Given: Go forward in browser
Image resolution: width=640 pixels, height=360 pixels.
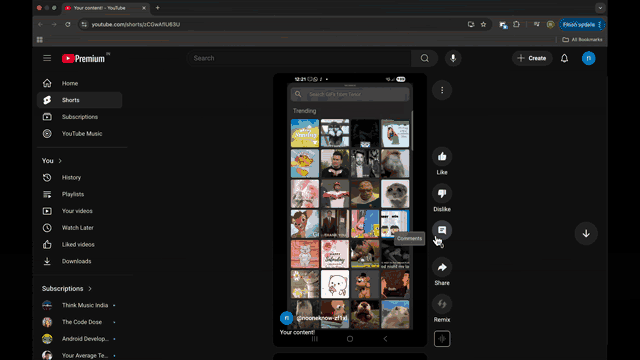Looking at the screenshot, I should 54,24.
